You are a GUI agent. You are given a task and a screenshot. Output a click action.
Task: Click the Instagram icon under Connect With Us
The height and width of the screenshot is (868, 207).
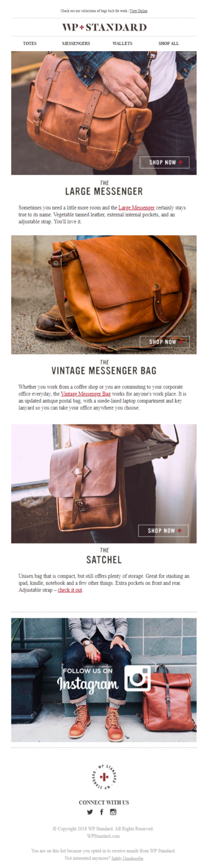click(x=113, y=812)
